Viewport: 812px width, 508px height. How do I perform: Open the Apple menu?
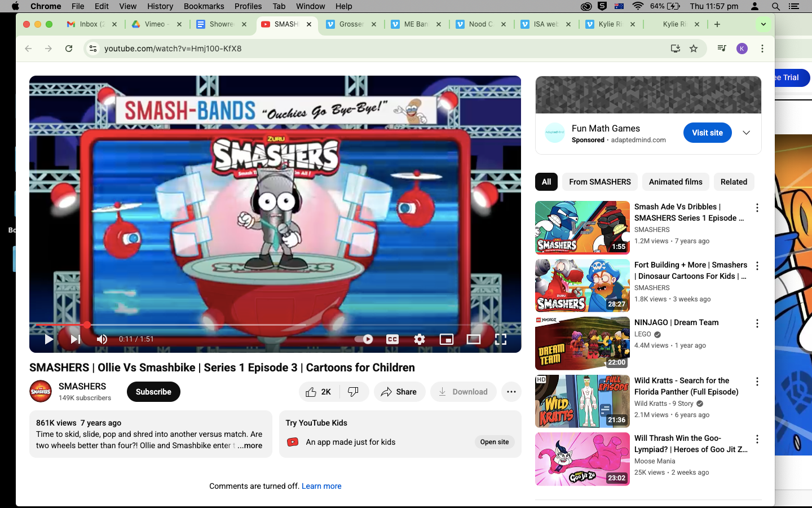pyautogui.click(x=15, y=6)
